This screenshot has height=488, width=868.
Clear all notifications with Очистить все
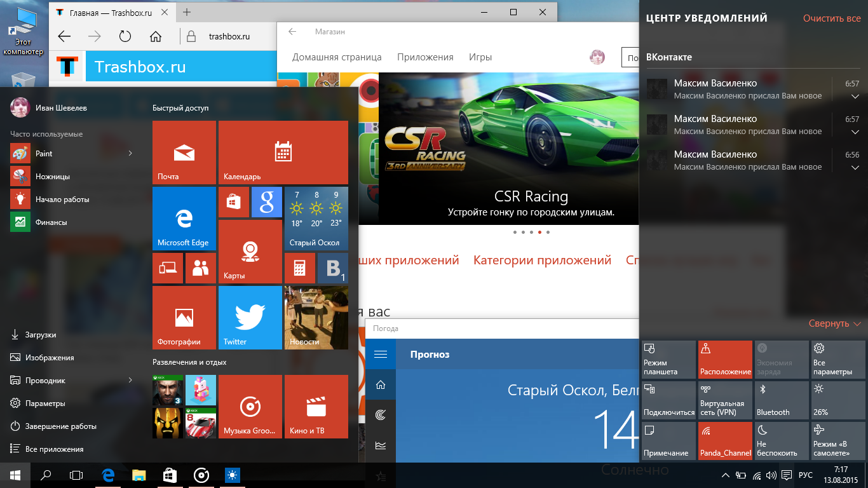click(832, 18)
